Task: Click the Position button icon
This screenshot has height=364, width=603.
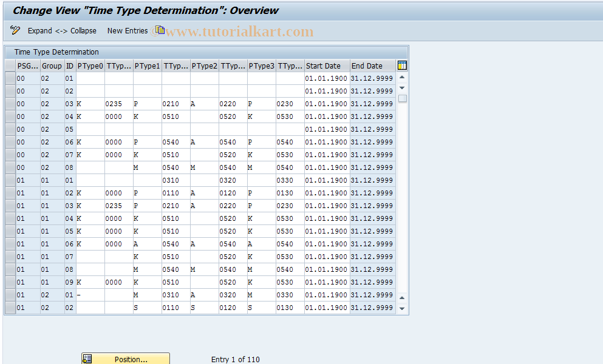Action: point(87,359)
